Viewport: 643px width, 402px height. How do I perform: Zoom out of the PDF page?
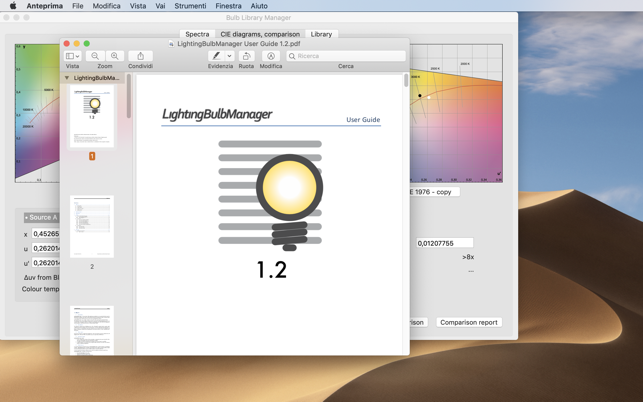(95, 56)
